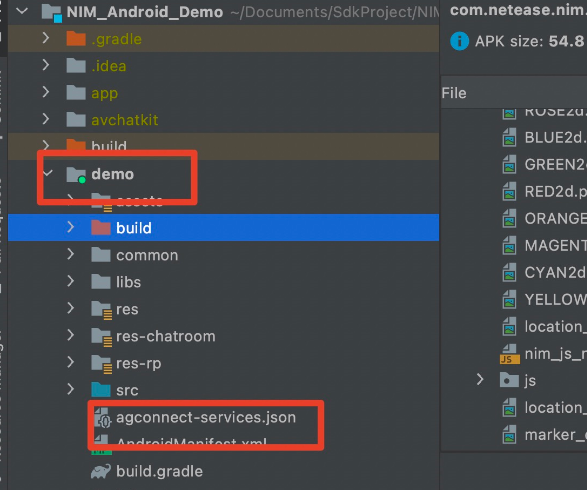This screenshot has width=587, height=490.
Task: Expand the avchatkit module folder
Action: 46,119
